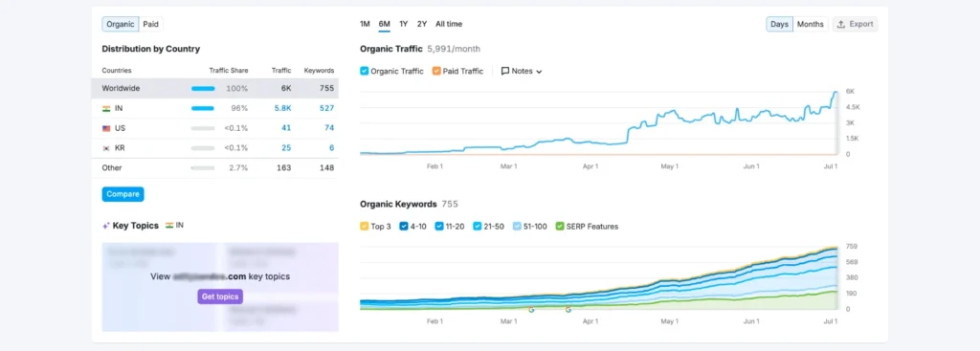Image resolution: width=980 pixels, height=351 pixels.
Task: Switch chart view to Months
Action: click(x=810, y=24)
